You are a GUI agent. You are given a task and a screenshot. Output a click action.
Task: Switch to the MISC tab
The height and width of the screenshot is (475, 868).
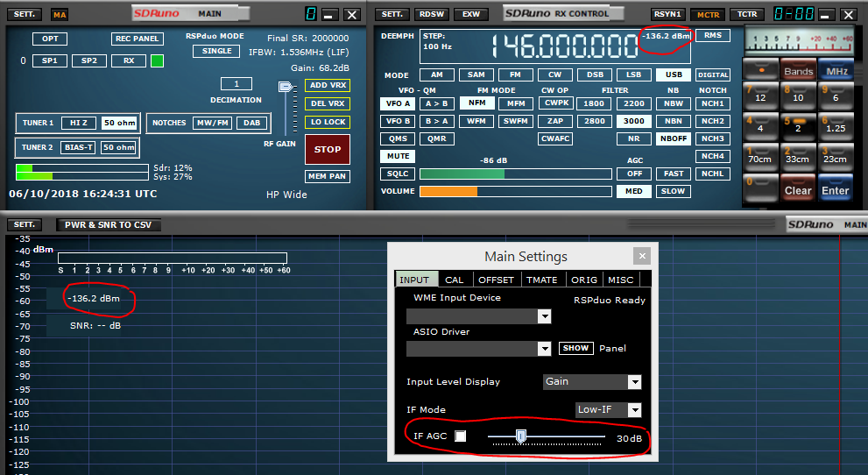click(x=620, y=280)
